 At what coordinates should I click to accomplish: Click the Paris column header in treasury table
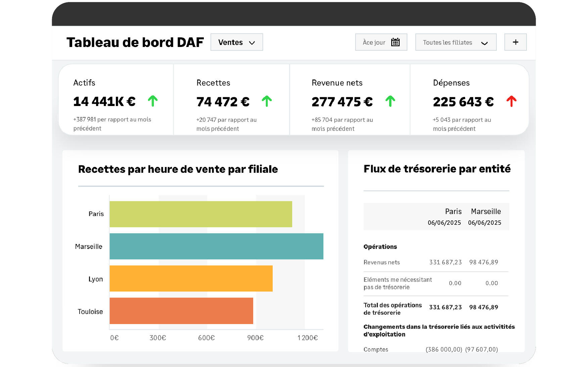pyautogui.click(x=453, y=211)
